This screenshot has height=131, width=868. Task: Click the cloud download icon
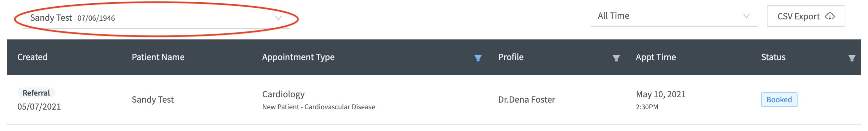tap(830, 16)
